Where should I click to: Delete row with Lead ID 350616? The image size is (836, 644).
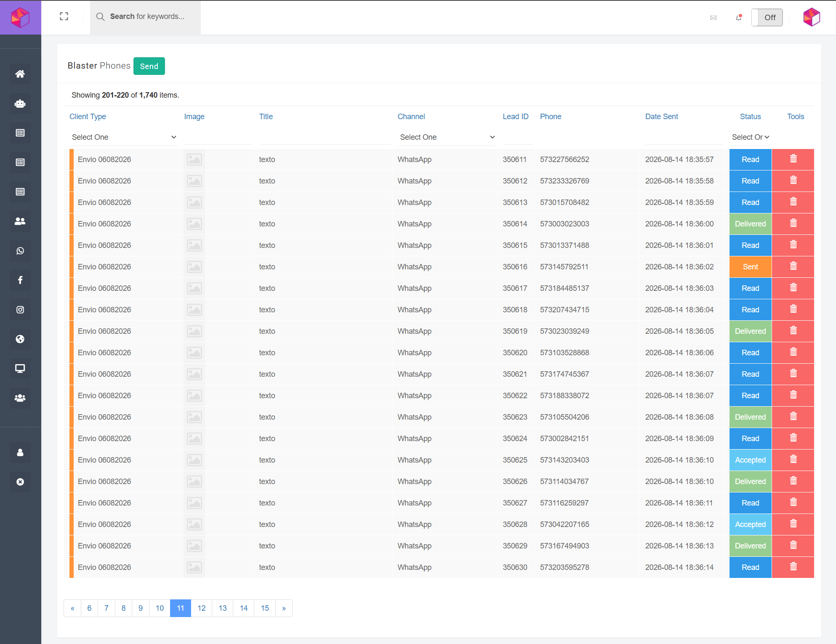click(793, 266)
